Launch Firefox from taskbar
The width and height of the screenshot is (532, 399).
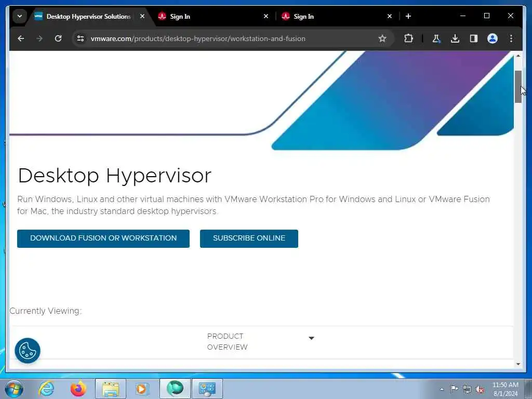78,389
